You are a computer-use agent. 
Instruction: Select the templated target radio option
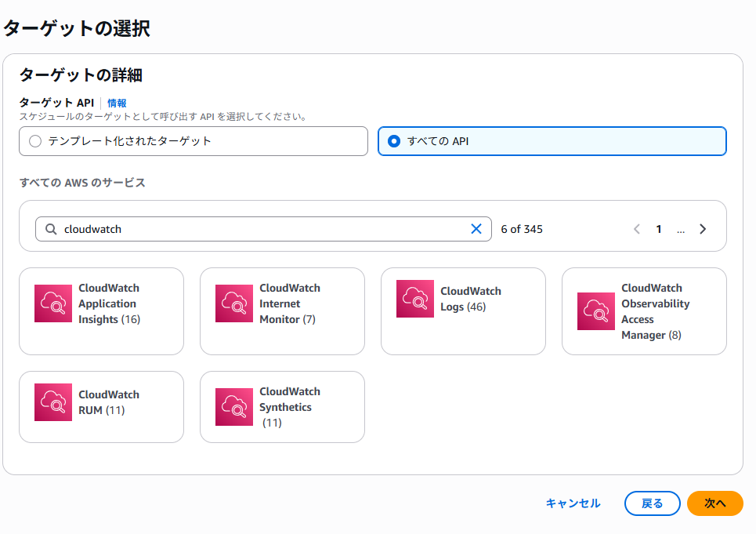[193, 141]
